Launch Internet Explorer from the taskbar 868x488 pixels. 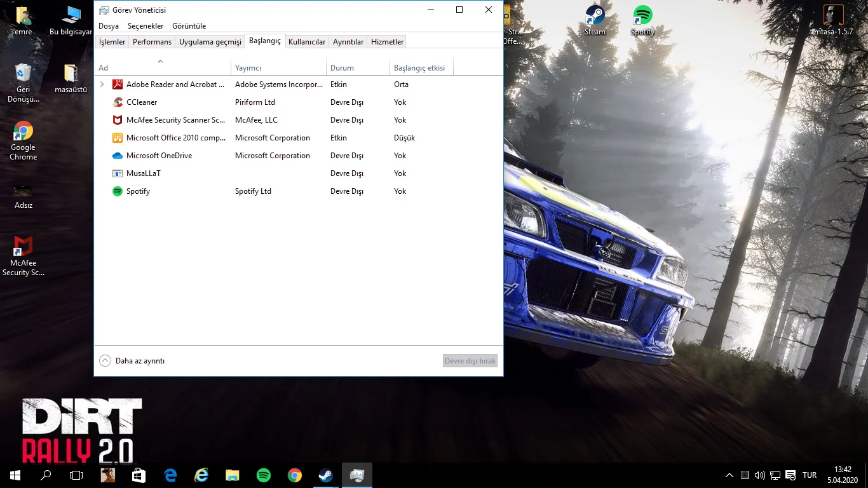point(201,475)
